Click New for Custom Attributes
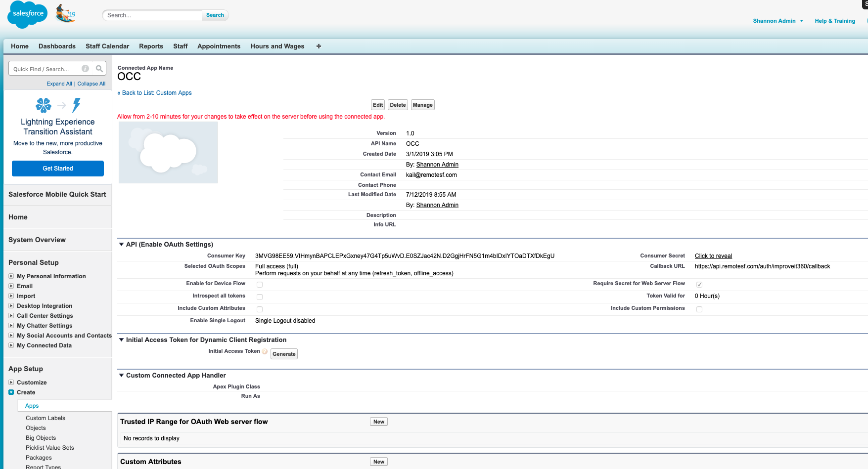 tap(379, 462)
